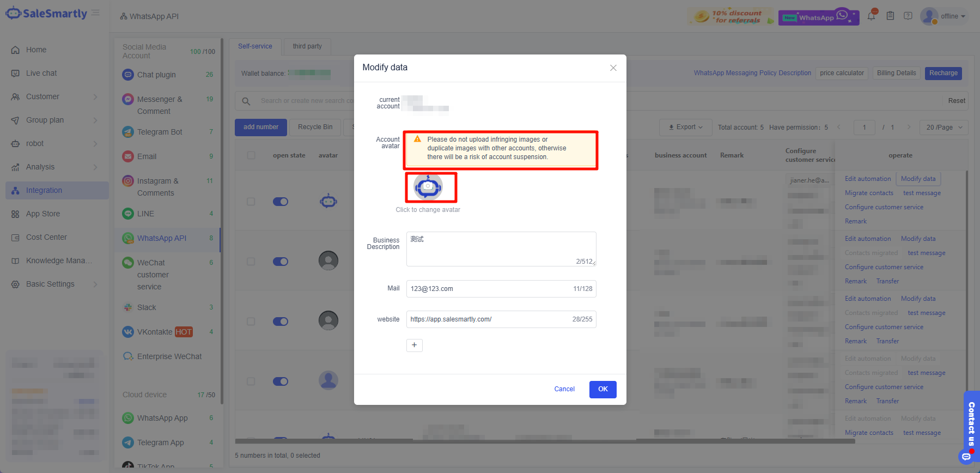The width and height of the screenshot is (980, 473).
Task: Go to the next page arrow
Action: (x=909, y=128)
